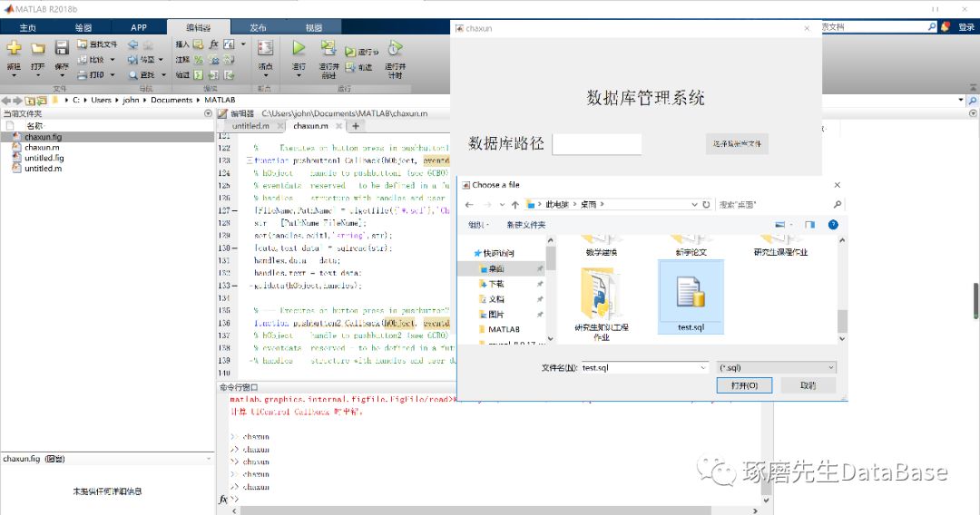
Task: Expand the address path dropdown in the file dialog
Action: [x=694, y=205]
